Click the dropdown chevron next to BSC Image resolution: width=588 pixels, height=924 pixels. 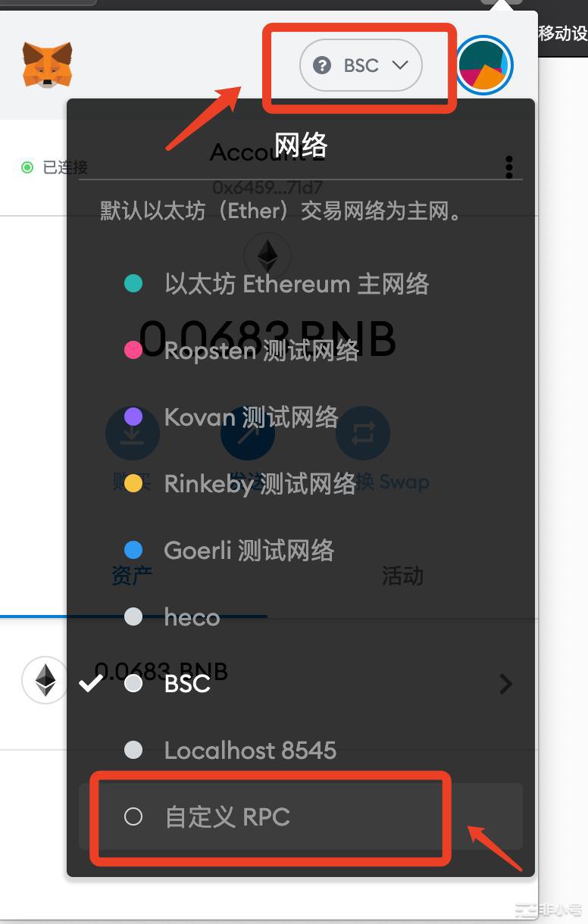(400, 66)
